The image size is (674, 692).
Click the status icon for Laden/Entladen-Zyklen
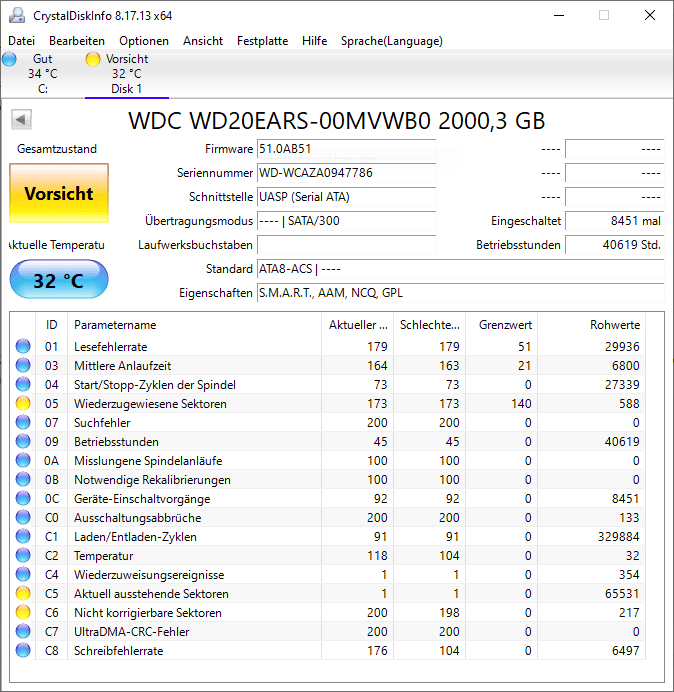[23, 536]
